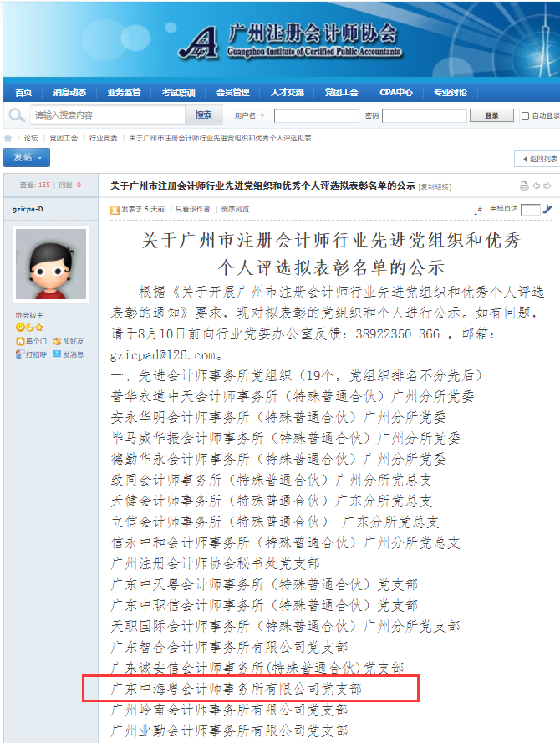Screen dimensions: 560x743
Task: Focus the username input field
Action: tap(317, 115)
